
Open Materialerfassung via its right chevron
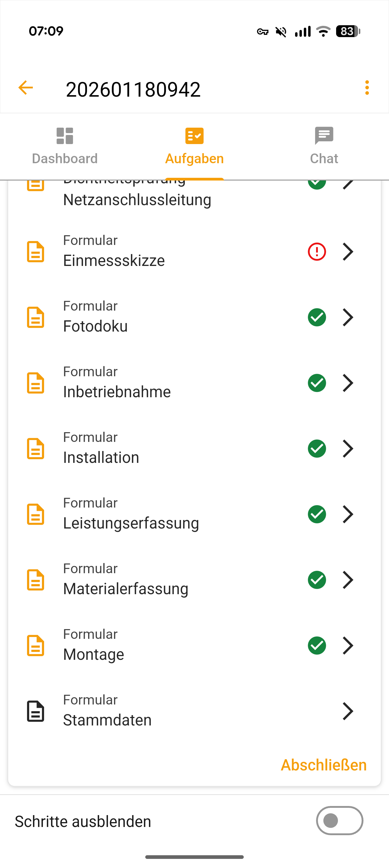[348, 580]
